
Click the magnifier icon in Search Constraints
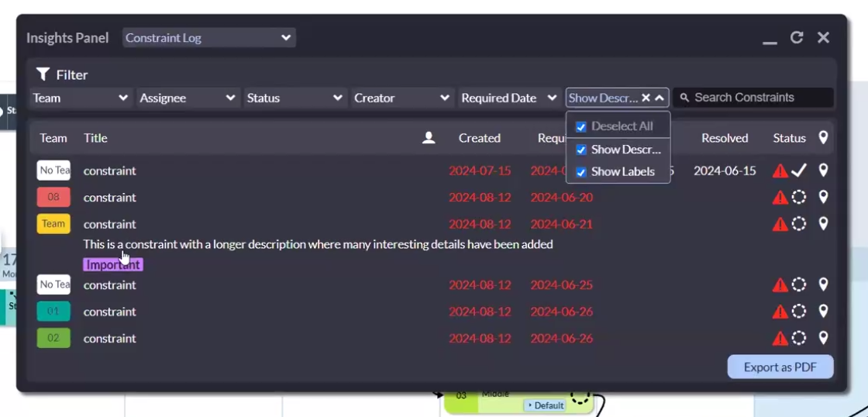tap(684, 98)
